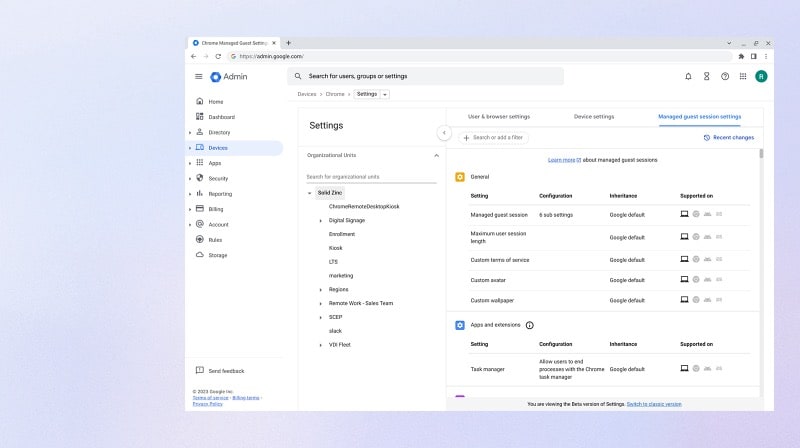Expand the Regions org unit

[320, 290]
